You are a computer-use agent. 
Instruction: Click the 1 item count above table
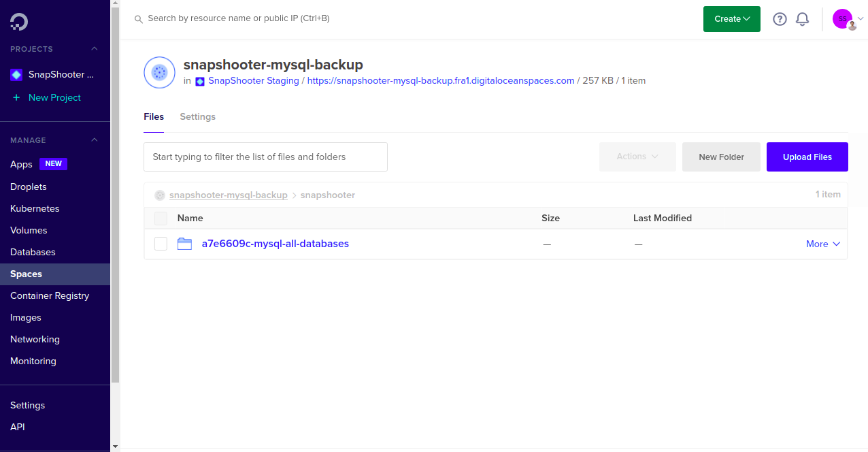coord(828,194)
